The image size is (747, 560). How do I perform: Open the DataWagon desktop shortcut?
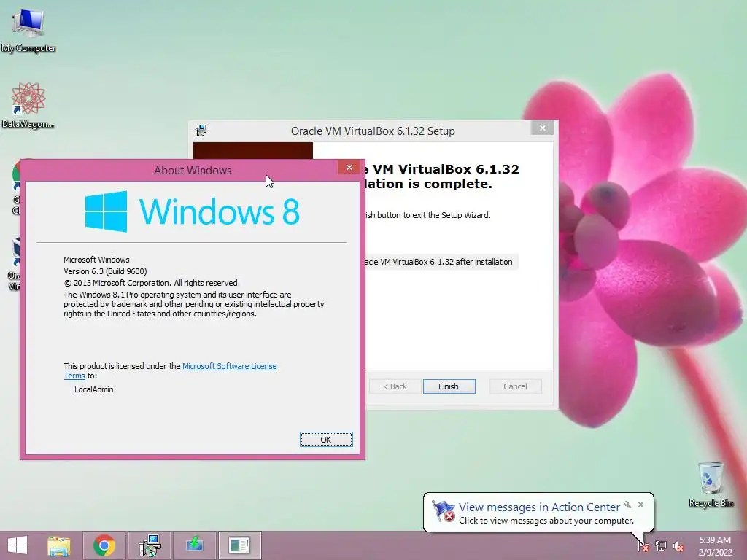(x=28, y=105)
